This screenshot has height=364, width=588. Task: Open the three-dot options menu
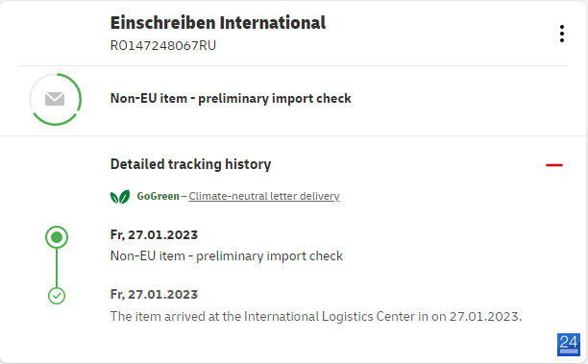(561, 34)
